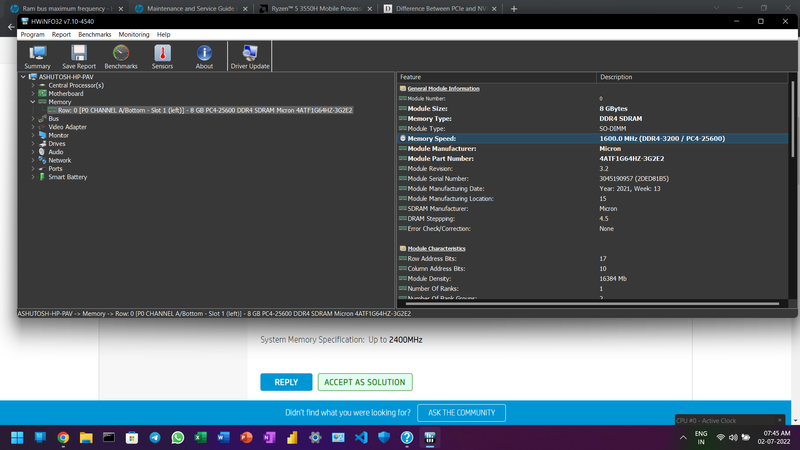The width and height of the screenshot is (800, 450).
Task: Open Benchmarks from the toolbar
Action: tap(121, 57)
